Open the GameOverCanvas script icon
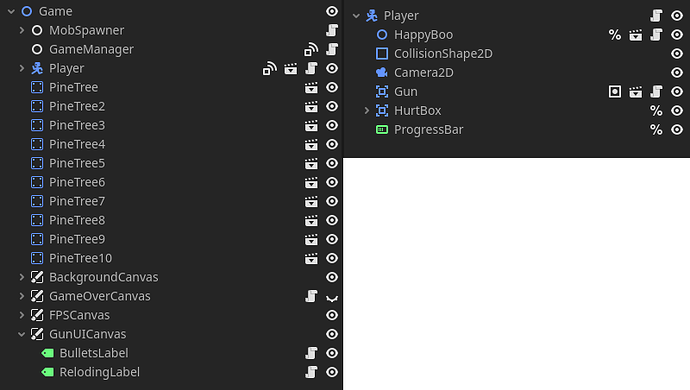 [x=311, y=296]
